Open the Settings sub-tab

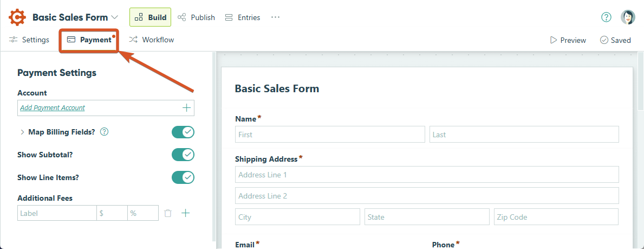click(29, 40)
